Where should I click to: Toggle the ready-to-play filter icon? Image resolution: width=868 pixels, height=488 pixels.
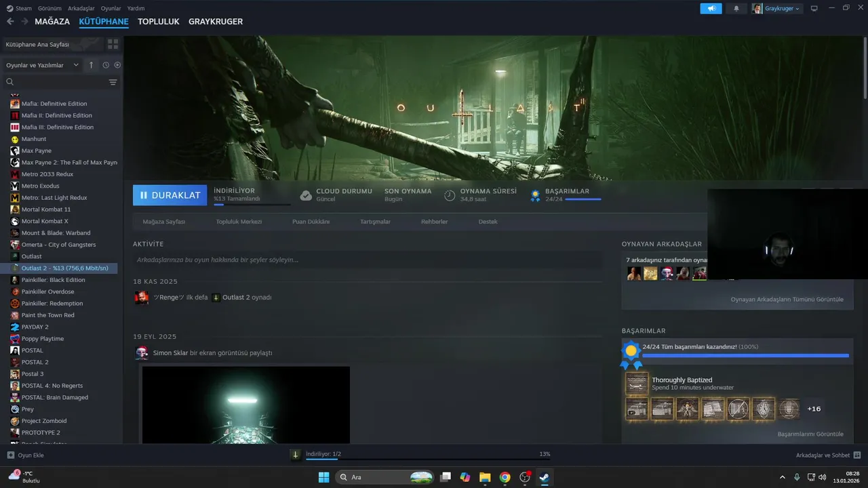117,65
